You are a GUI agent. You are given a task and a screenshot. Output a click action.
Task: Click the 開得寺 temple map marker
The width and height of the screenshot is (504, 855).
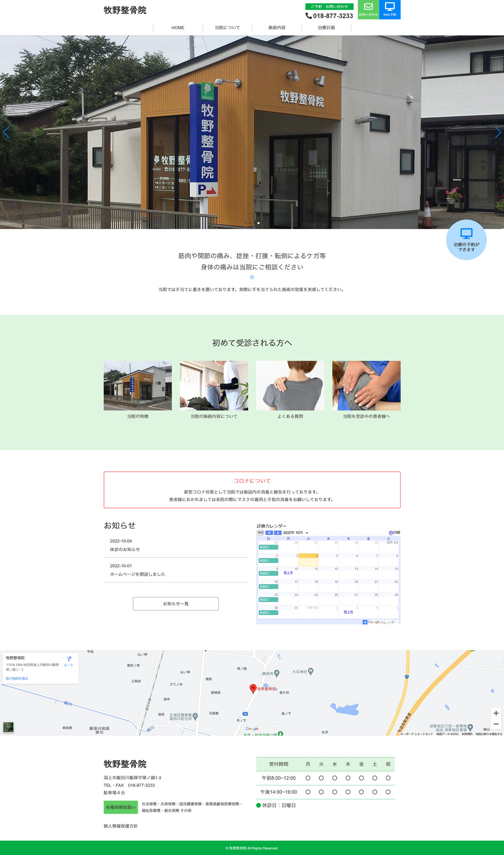(276, 673)
